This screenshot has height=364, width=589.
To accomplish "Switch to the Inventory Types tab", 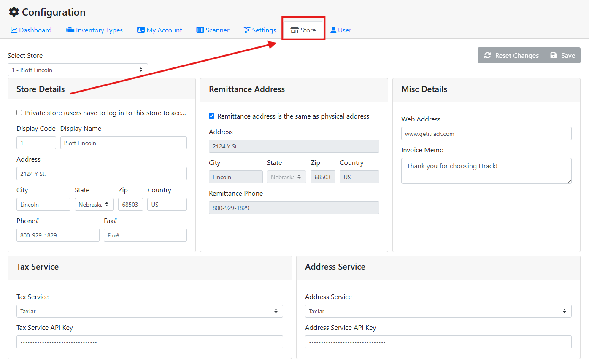I will (99, 30).
